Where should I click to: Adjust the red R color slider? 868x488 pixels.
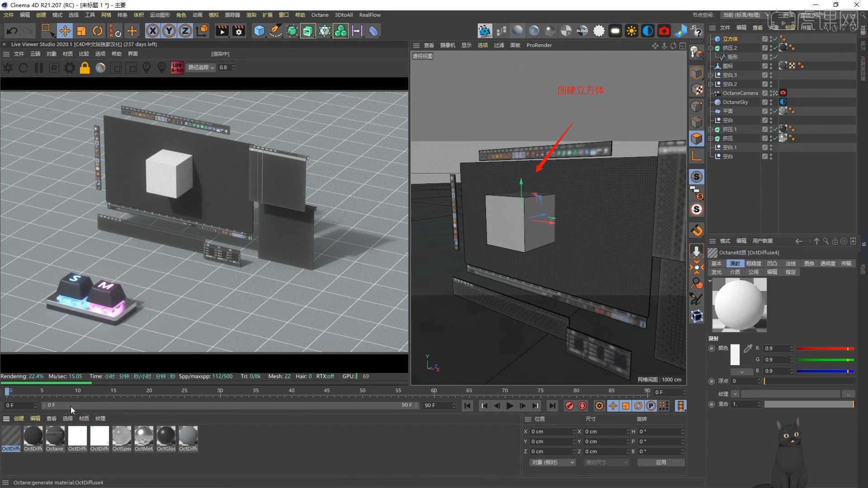click(x=825, y=348)
